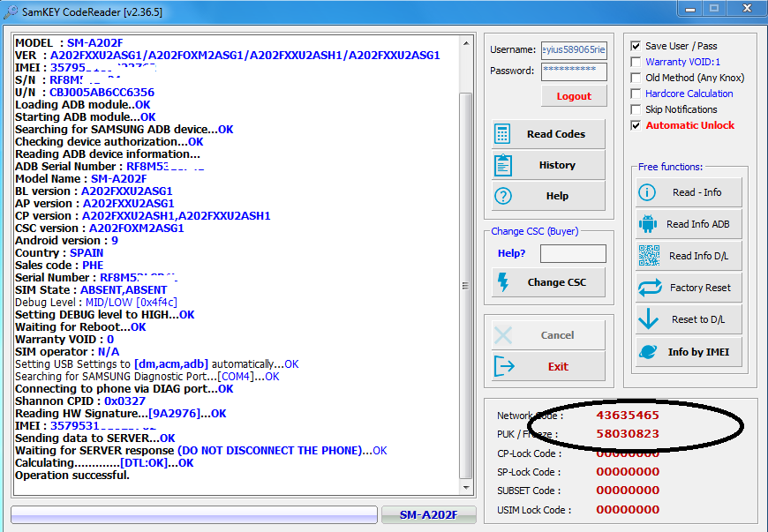Viewport: 768px width, 532px height.
Task: Focus the Username input field
Action: [x=574, y=50]
